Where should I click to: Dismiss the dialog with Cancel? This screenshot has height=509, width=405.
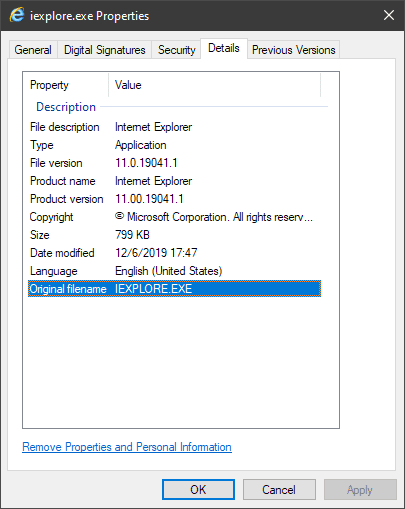coord(279,490)
